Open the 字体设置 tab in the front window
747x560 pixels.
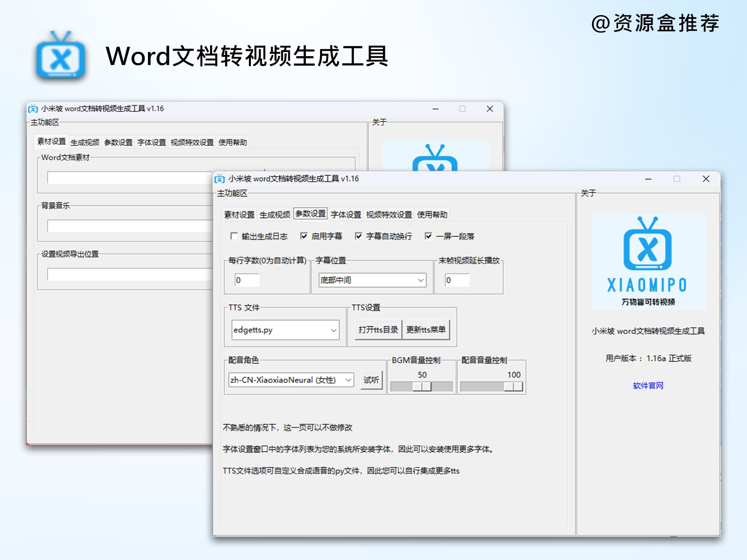[x=346, y=215]
